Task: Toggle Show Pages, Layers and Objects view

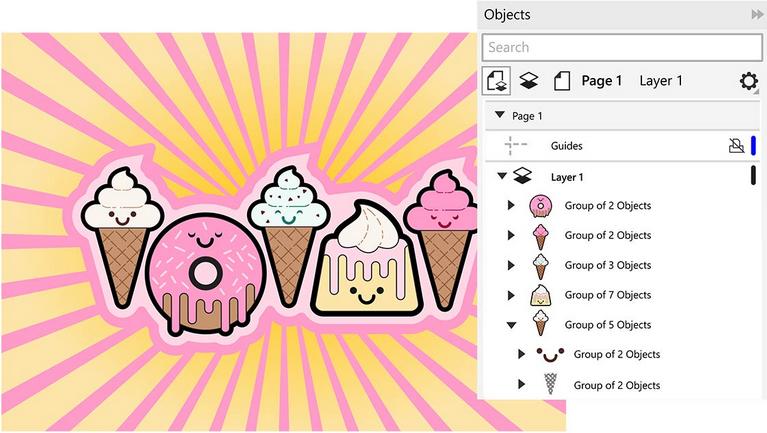Action: (496, 81)
